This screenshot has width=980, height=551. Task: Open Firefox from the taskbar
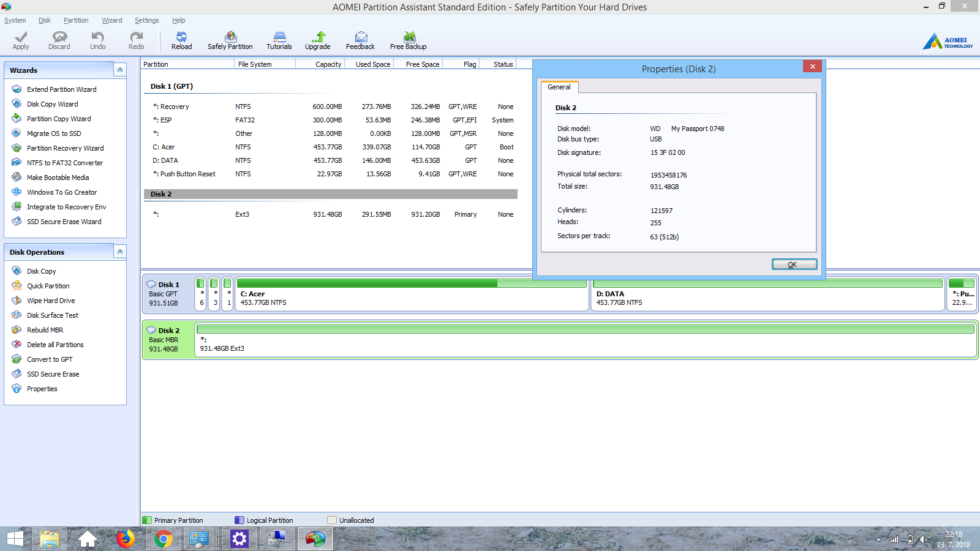[x=126, y=539]
